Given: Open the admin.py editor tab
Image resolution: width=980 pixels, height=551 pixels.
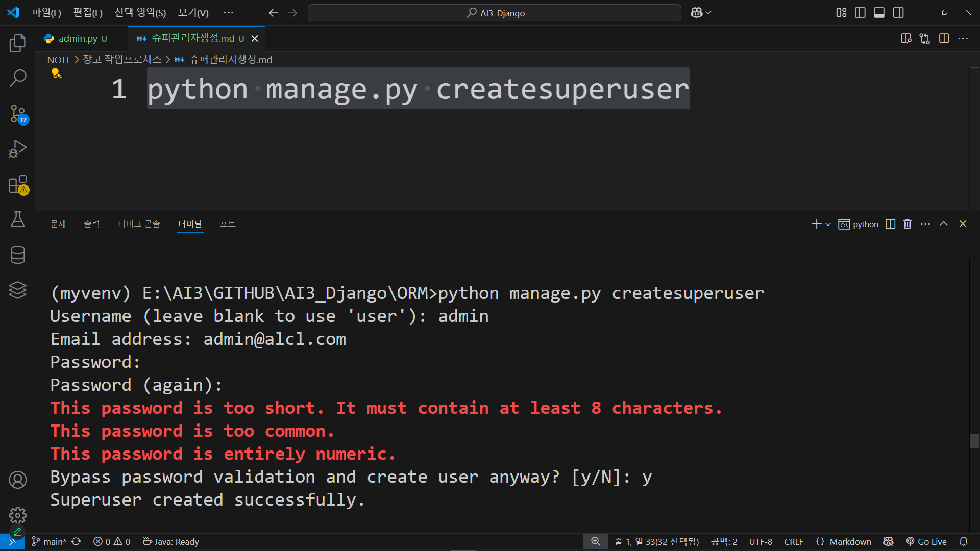Looking at the screenshot, I should (82, 39).
